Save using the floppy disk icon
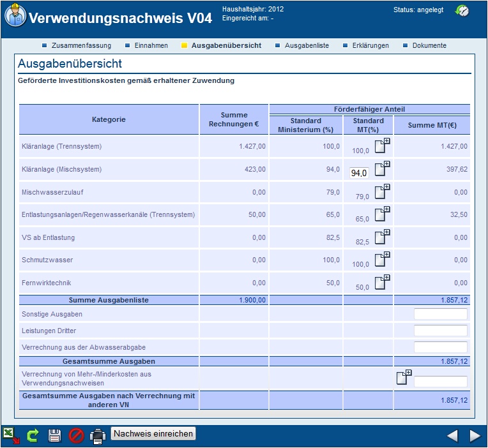 click(x=54, y=436)
